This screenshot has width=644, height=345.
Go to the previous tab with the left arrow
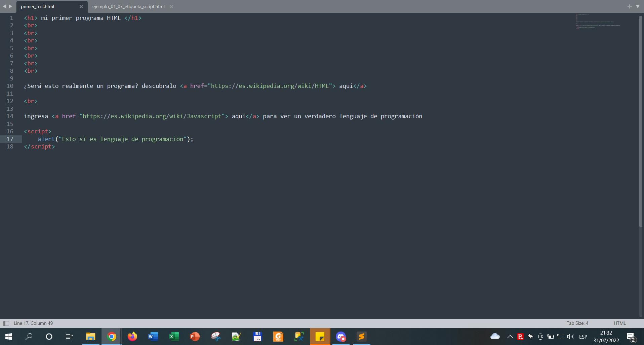tap(4, 6)
